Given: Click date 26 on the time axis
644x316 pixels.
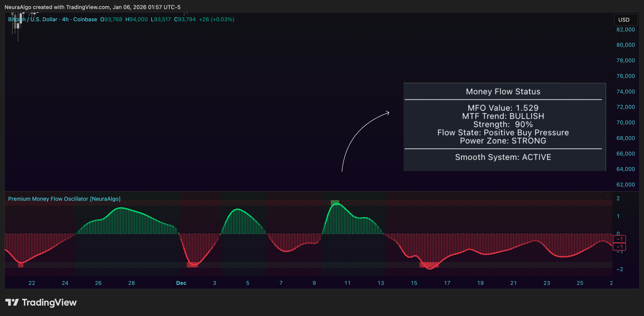Looking at the screenshot, I should click(x=98, y=283).
